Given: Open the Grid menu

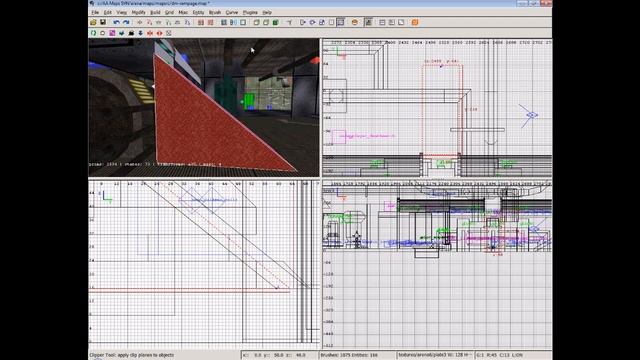Looking at the screenshot, I should (169, 13).
